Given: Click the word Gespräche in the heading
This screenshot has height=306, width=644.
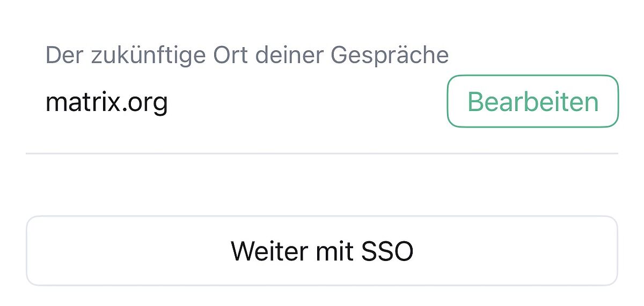Looking at the screenshot, I should pyautogui.click(x=389, y=55).
